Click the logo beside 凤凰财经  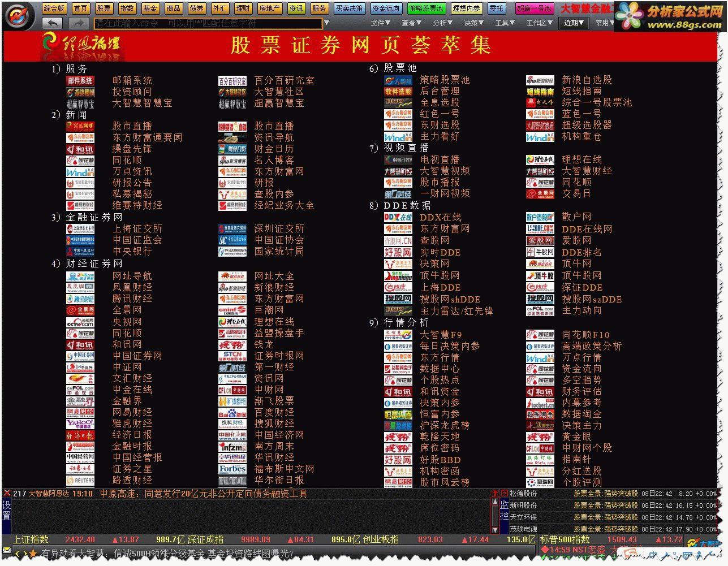pyautogui.click(x=80, y=288)
